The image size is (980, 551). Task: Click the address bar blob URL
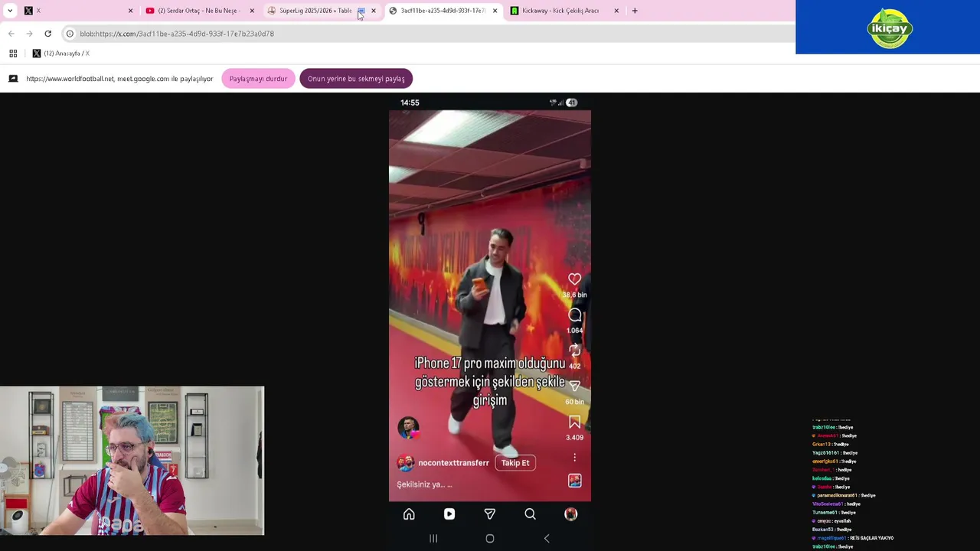[x=177, y=34]
